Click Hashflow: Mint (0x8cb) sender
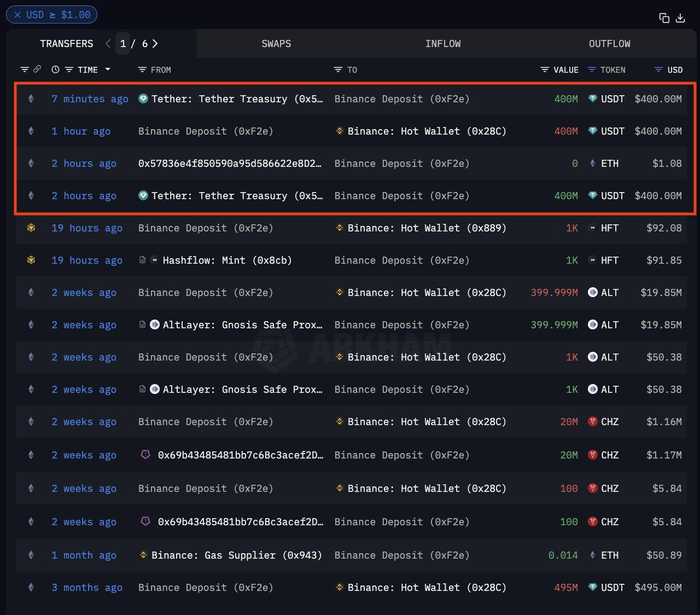This screenshot has height=615, width=700. [227, 260]
